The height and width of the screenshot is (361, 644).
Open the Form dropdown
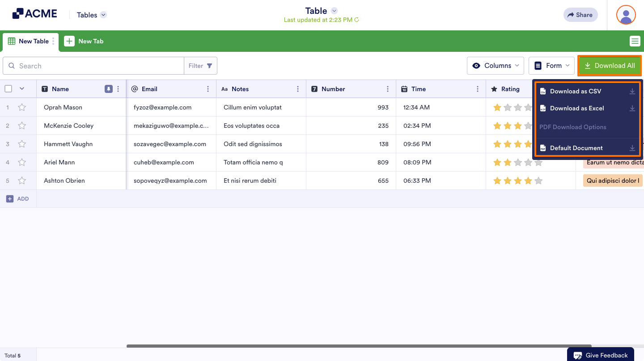pyautogui.click(x=551, y=66)
